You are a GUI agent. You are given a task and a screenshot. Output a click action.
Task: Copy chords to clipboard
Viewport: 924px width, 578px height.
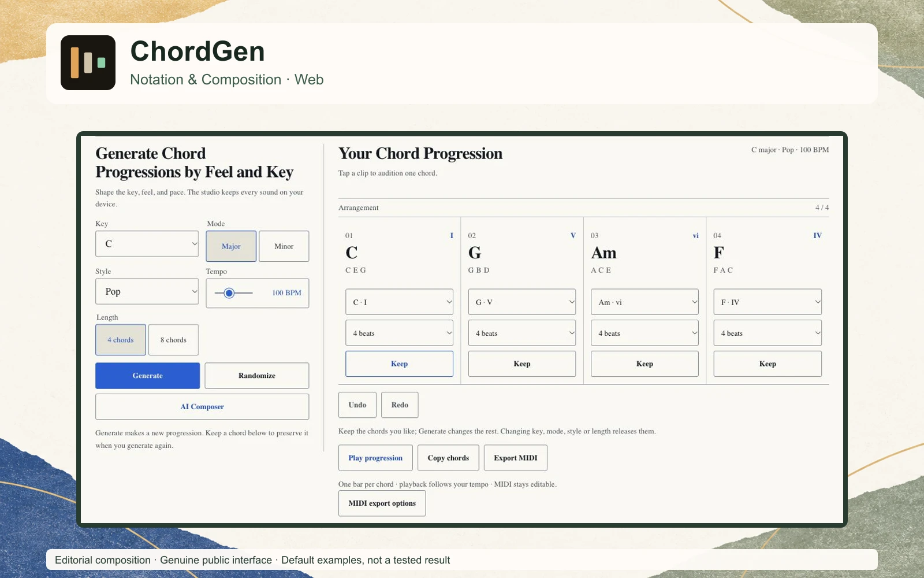click(x=448, y=458)
